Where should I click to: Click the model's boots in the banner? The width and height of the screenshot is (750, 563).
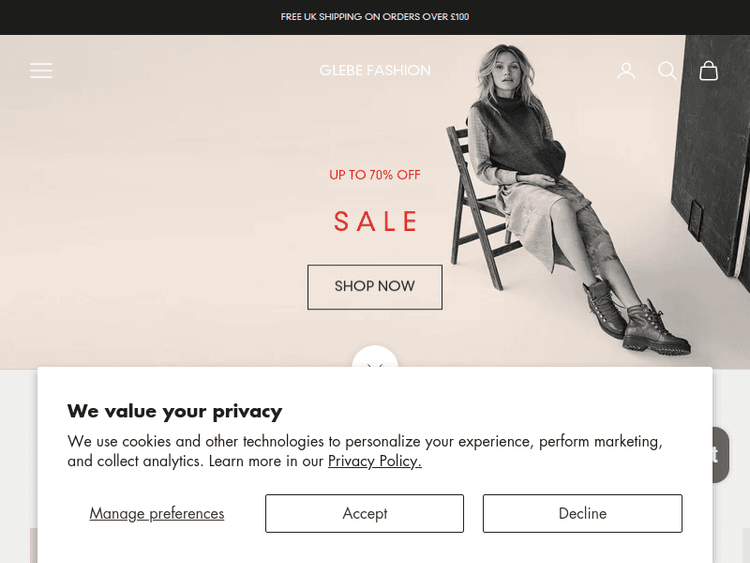coord(640,320)
